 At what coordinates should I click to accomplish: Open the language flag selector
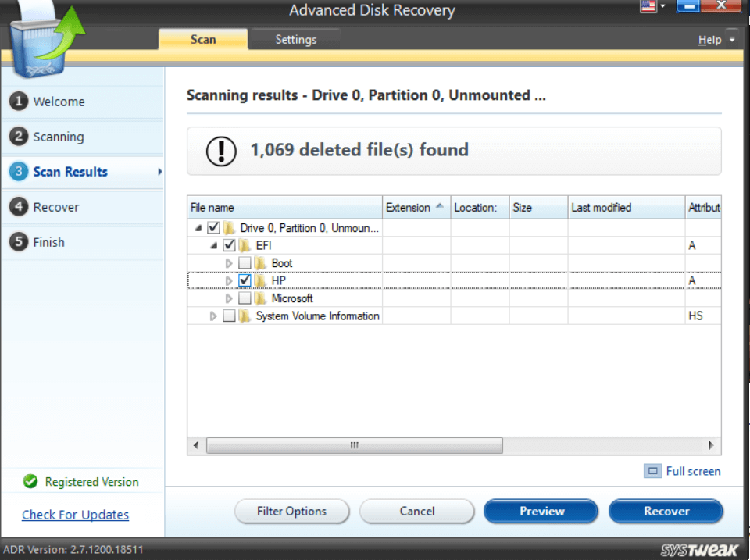point(648,7)
